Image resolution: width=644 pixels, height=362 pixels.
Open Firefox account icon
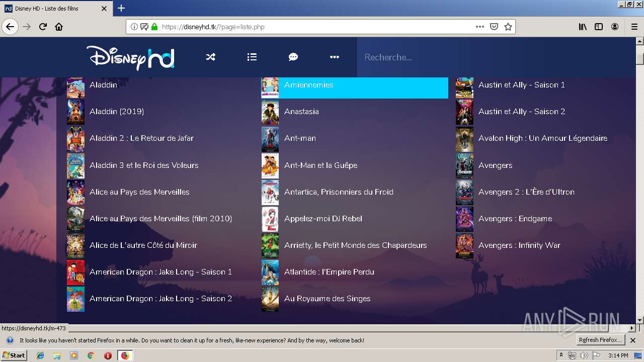click(x=615, y=27)
